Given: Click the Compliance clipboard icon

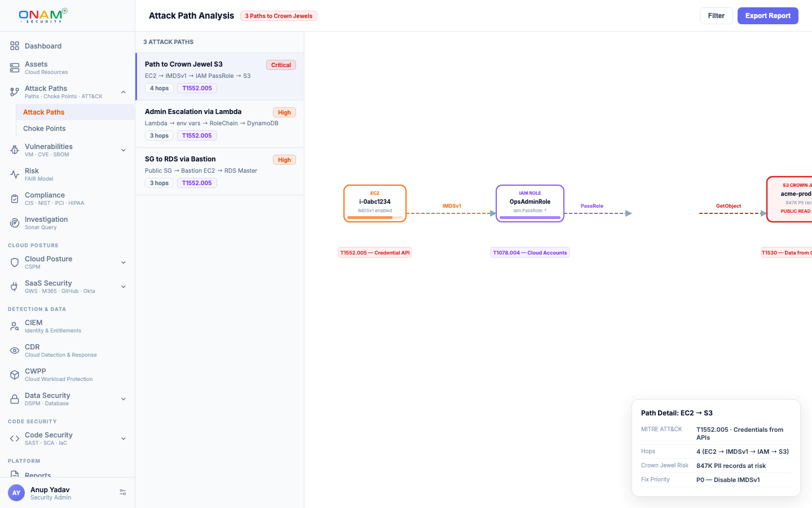Looking at the screenshot, I should (x=15, y=199).
